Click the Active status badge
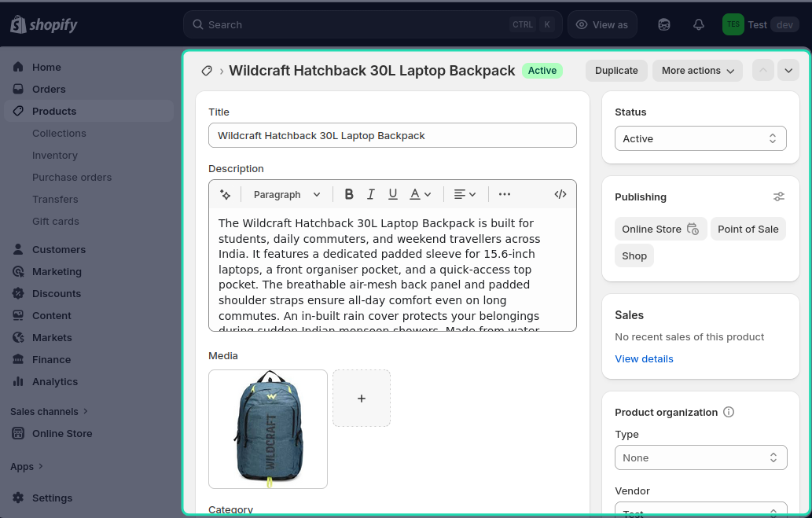 point(542,71)
